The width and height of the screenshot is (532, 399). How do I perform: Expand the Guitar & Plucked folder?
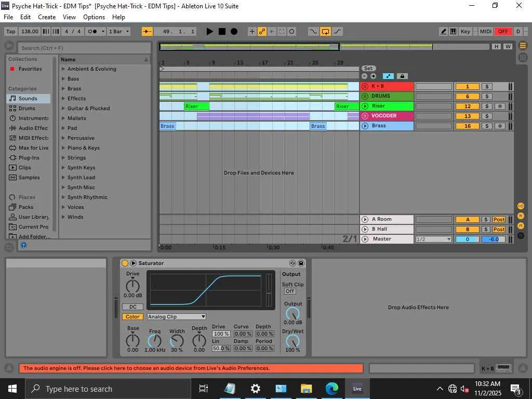click(x=63, y=108)
